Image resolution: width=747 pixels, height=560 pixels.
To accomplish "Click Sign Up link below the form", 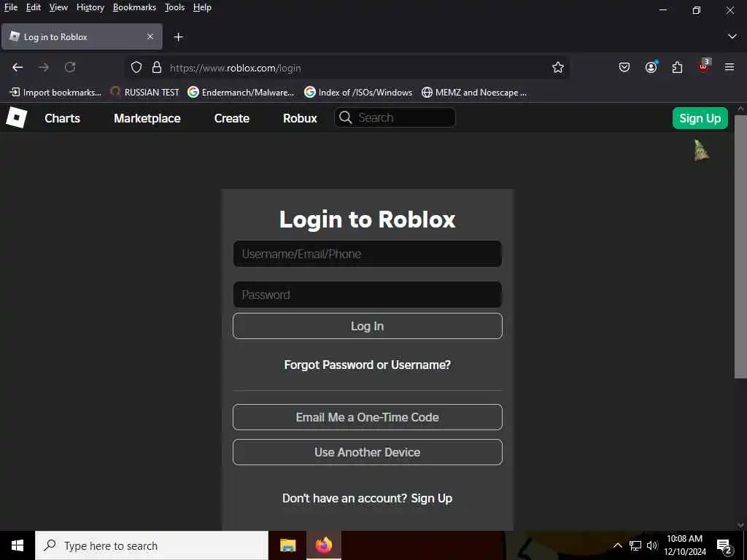I will (432, 498).
